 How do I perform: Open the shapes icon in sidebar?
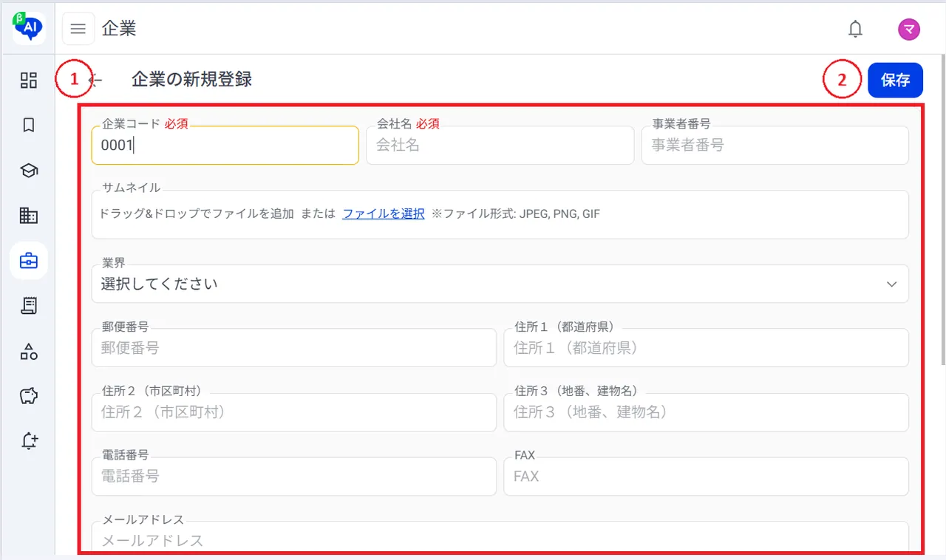(x=29, y=351)
